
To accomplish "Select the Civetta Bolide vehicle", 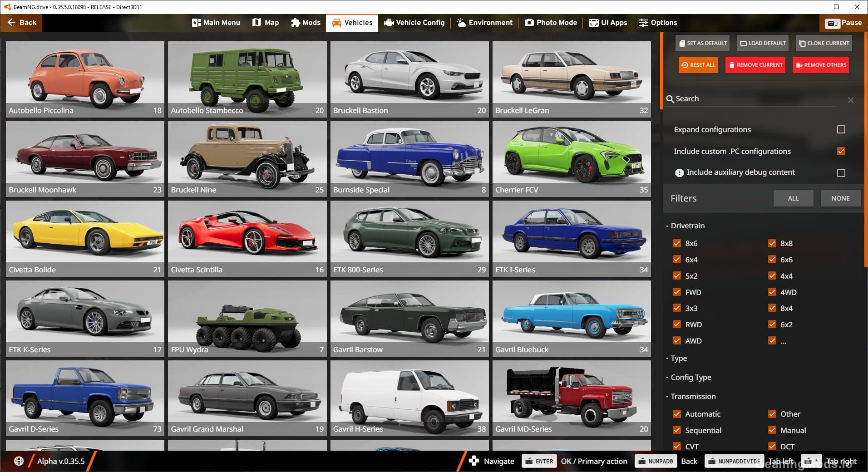I will (85, 239).
